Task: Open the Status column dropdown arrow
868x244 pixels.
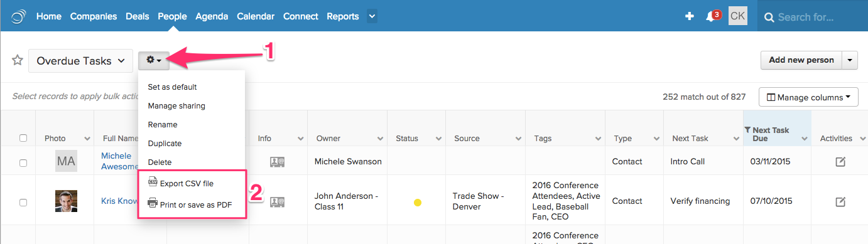Action: pyautogui.click(x=438, y=139)
